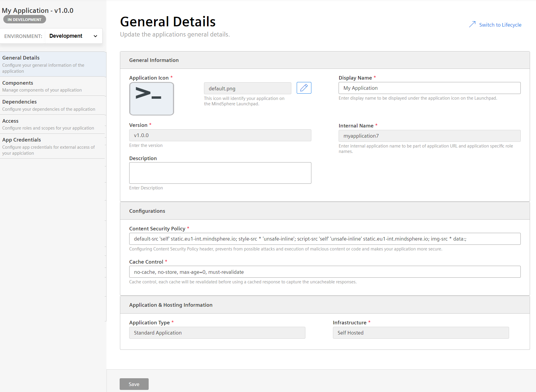Click the Application & Hosting Information header
536x392 pixels.
325,305
